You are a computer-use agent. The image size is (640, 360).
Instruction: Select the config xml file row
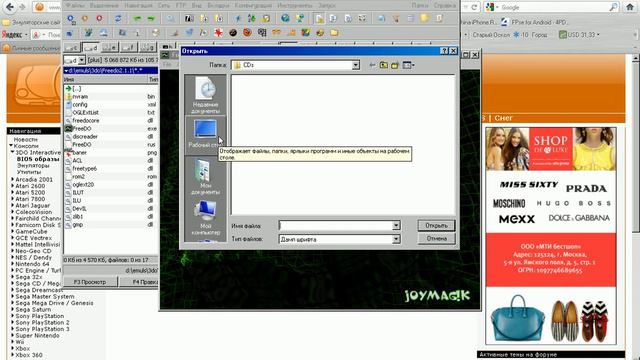110,105
